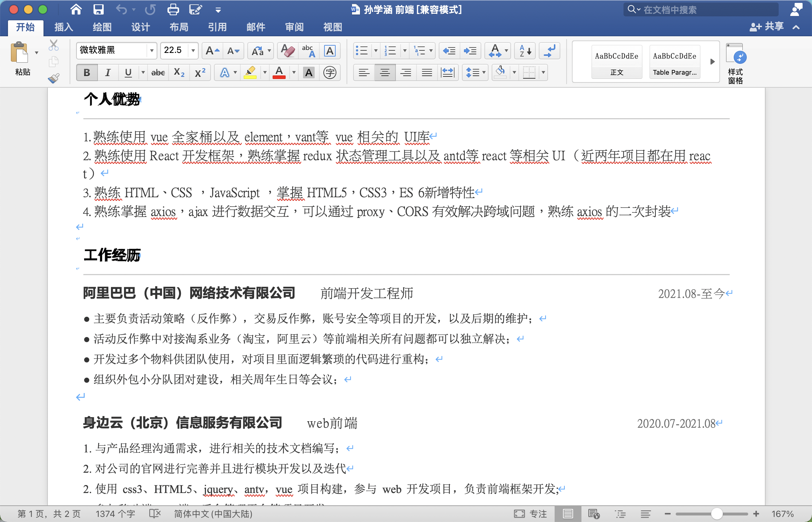Open the Paste clipboard button
This screenshot has width=812, height=522.
[x=20, y=53]
